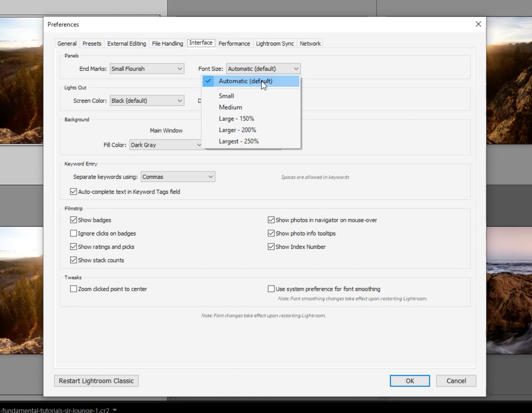This screenshot has height=413, width=532.
Task: Uncheck Show ratings and picks
Action: (x=73, y=247)
